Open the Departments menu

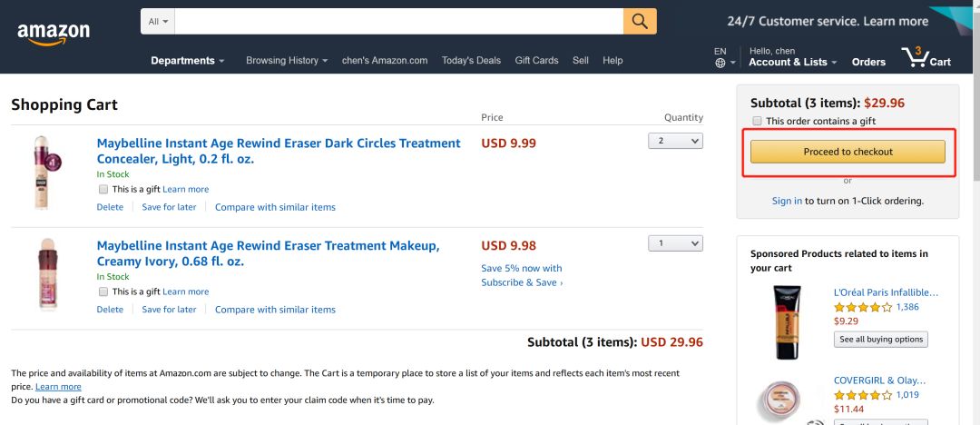(188, 61)
